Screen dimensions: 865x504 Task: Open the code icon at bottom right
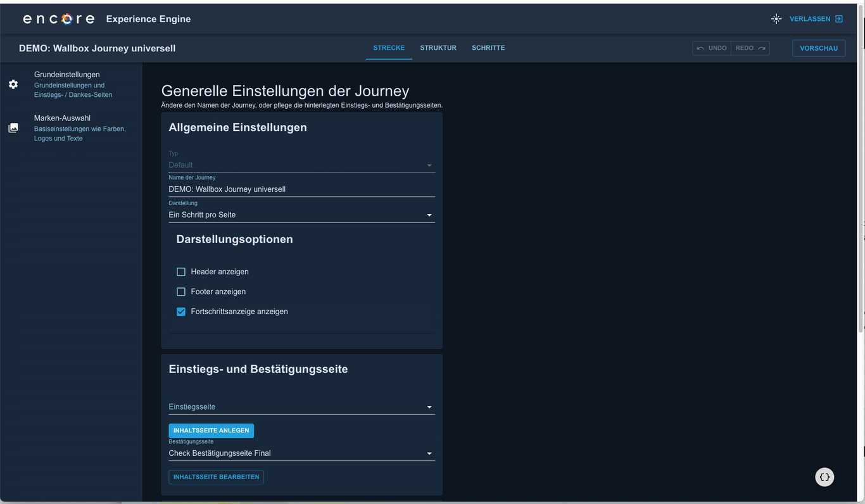pyautogui.click(x=824, y=476)
